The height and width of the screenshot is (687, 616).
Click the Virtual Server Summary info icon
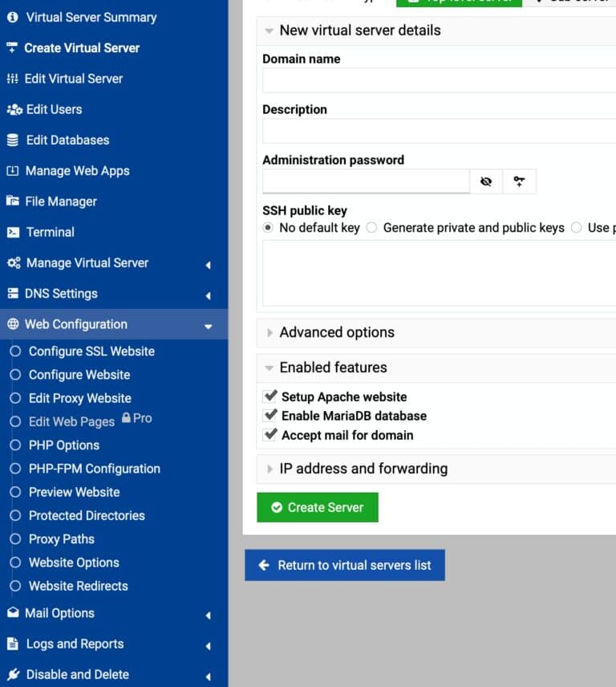(x=12, y=17)
